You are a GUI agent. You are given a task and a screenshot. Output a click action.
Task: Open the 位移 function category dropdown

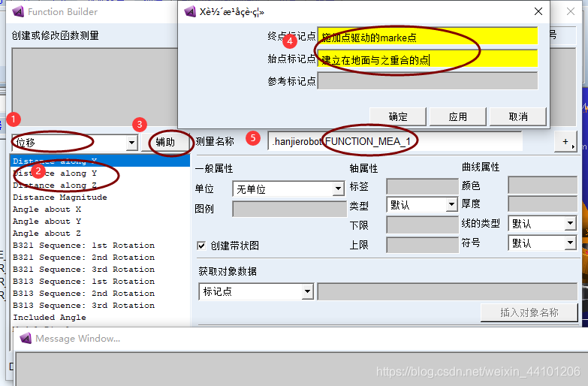pyautogui.click(x=132, y=143)
